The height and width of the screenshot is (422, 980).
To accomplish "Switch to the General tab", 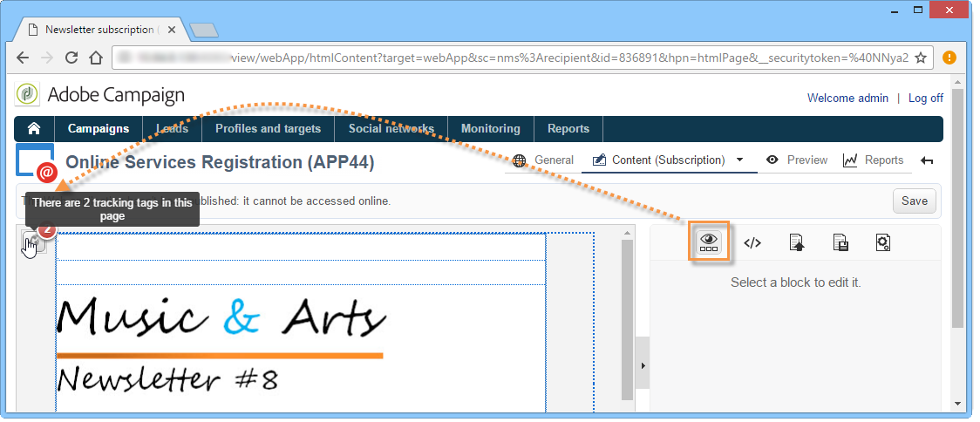I will point(543,160).
